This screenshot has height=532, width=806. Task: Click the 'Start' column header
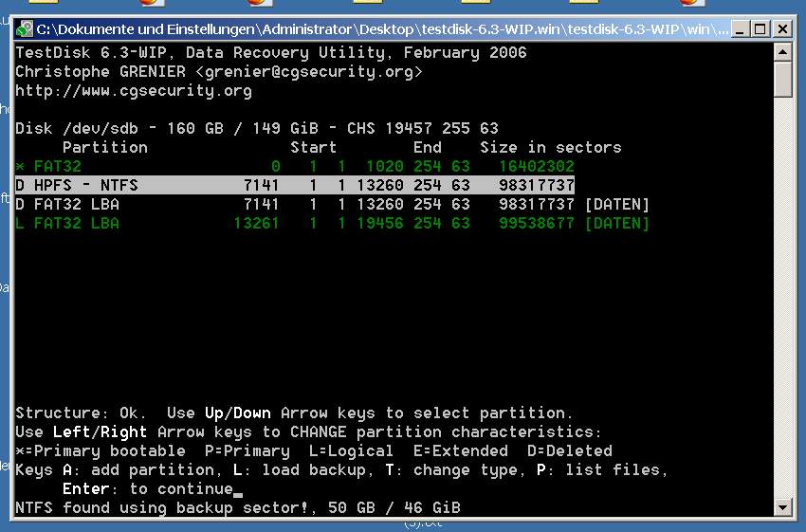[313, 148]
